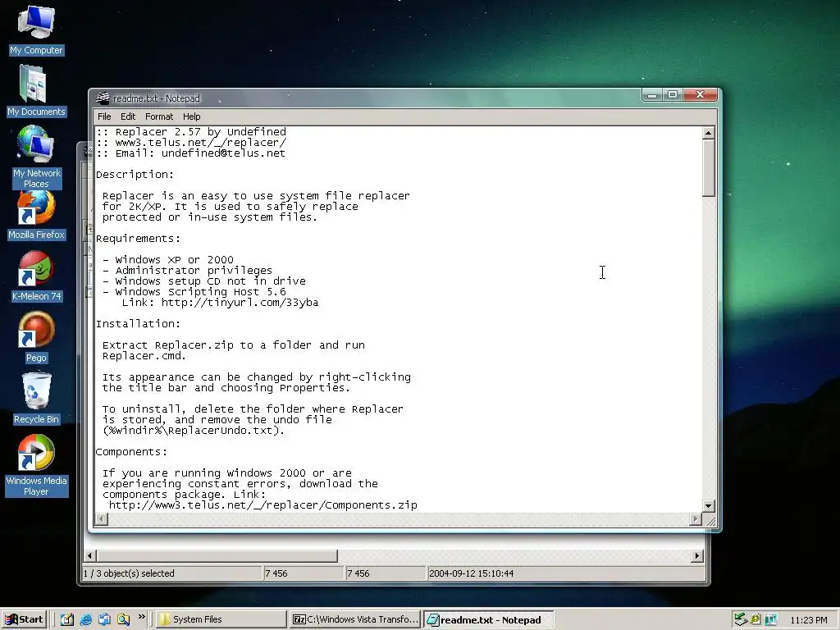840x630 pixels.
Task: Open the Help menu in Notepad
Action: (191, 116)
